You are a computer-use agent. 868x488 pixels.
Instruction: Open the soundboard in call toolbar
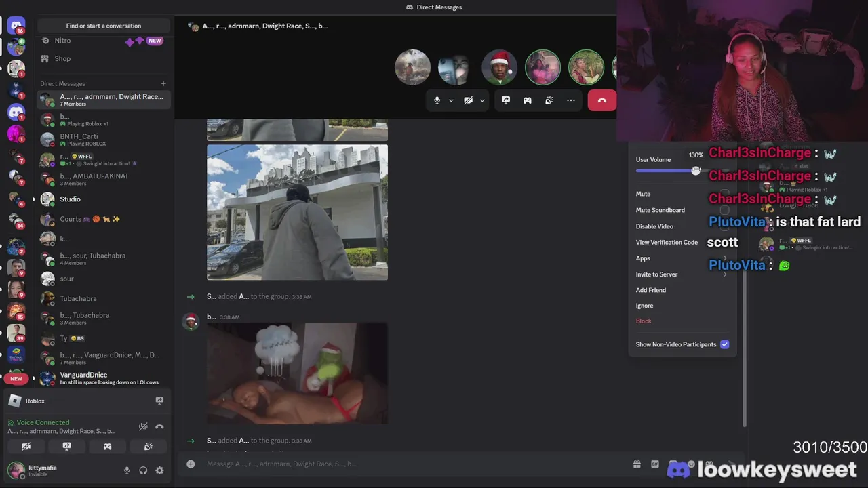coord(549,100)
